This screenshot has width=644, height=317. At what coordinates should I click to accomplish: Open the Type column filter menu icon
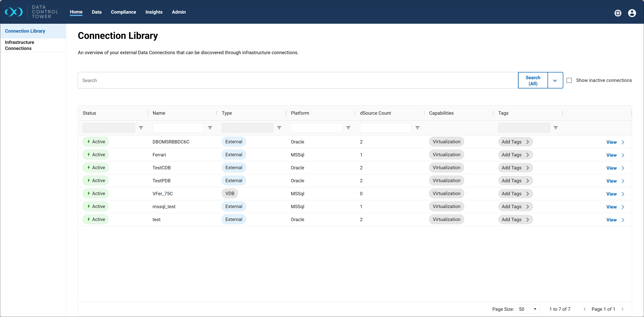[279, 128]
